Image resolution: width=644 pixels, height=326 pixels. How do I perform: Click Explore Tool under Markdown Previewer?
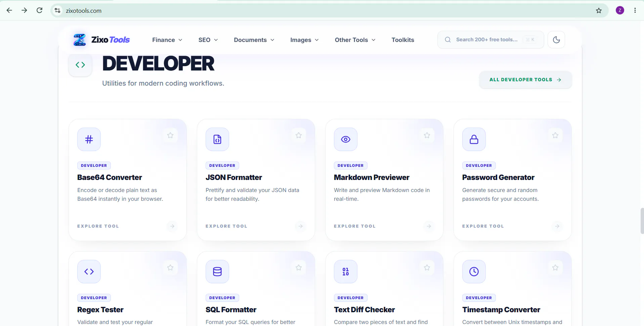point(355,226)
